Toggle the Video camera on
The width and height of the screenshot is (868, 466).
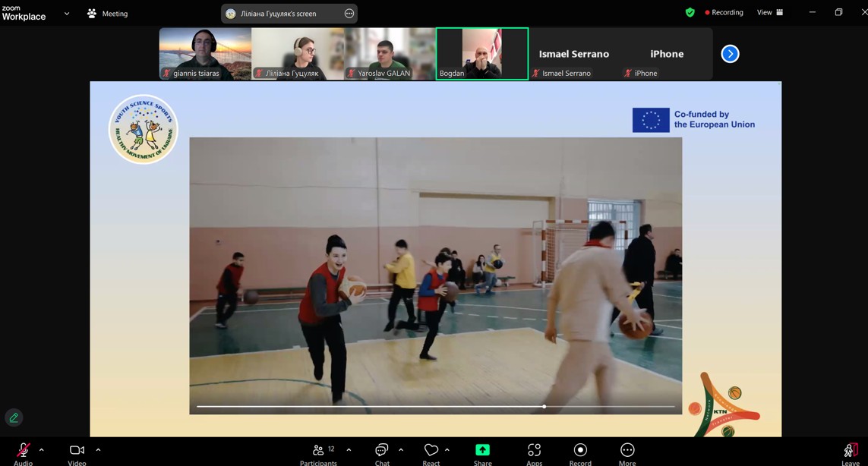coord(77,453)
